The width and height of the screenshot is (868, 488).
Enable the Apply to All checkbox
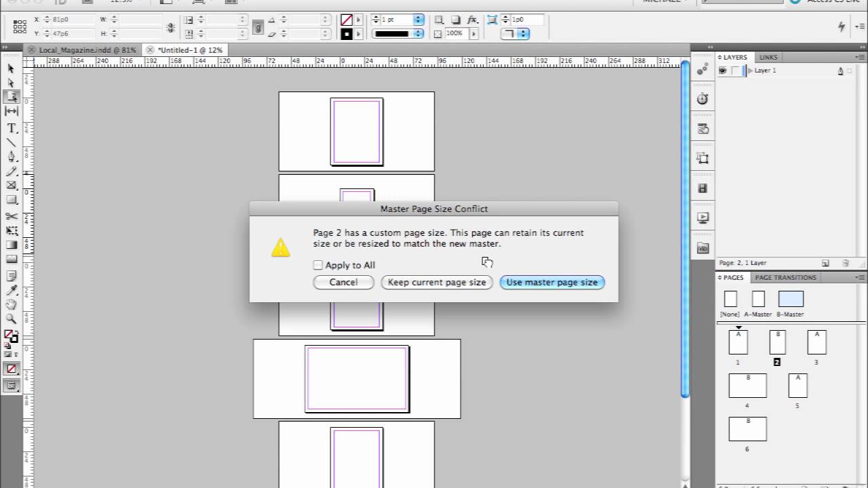(318, 265)
